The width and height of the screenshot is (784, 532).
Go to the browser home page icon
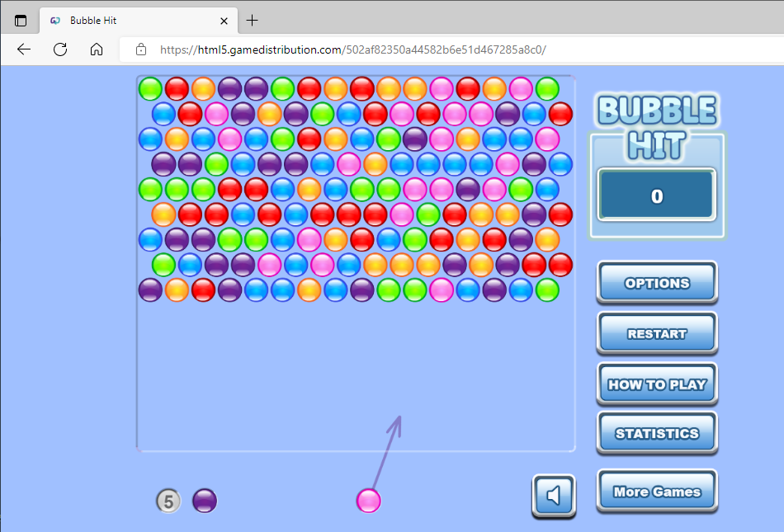point(97,49)
